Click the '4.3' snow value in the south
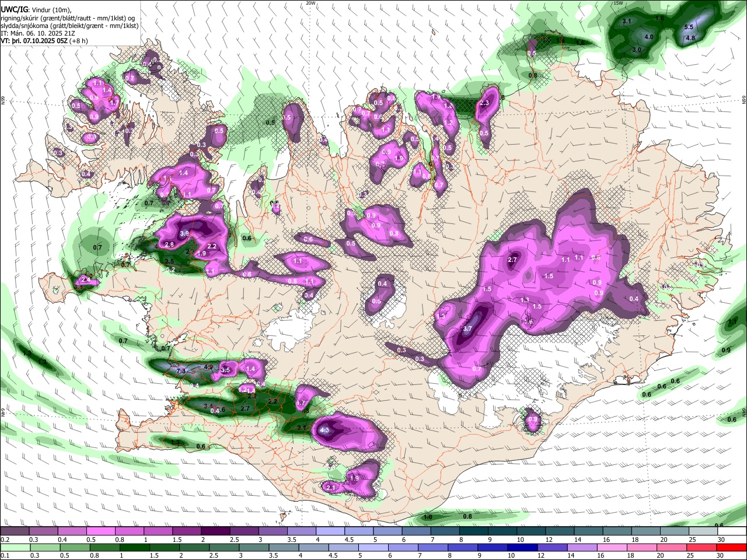Viewport: 747px width, 560px height. point(326,430)
